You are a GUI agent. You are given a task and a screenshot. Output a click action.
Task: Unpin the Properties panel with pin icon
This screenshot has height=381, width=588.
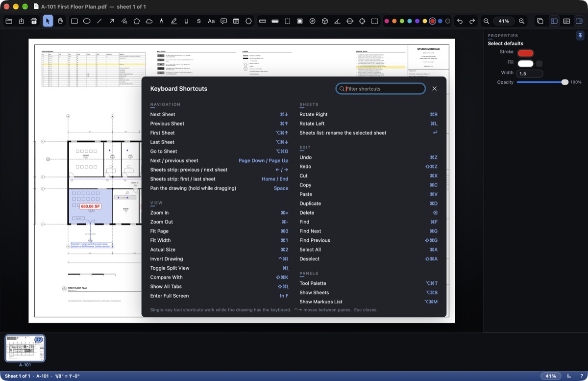[x=580, y=36]
